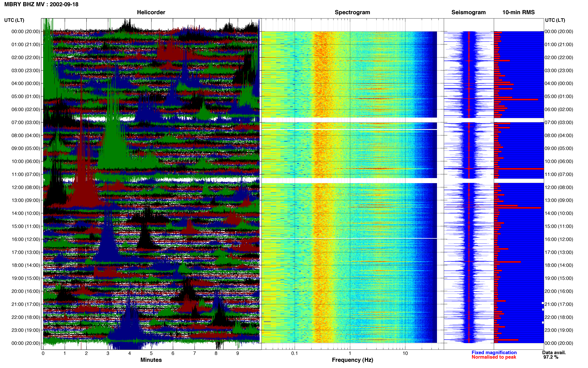
Task: Click the left '19:00 (15:00)' time label
Action: 26,278
